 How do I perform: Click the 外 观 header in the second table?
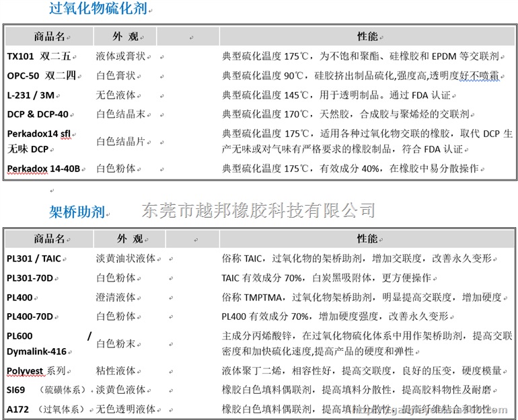130,238
